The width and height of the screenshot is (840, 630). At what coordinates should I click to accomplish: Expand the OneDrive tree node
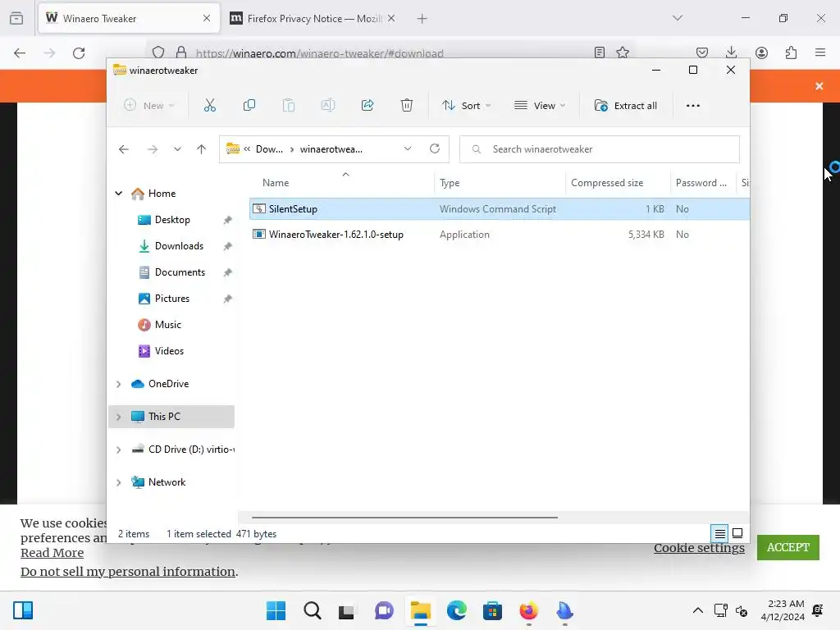pos(118,384)
